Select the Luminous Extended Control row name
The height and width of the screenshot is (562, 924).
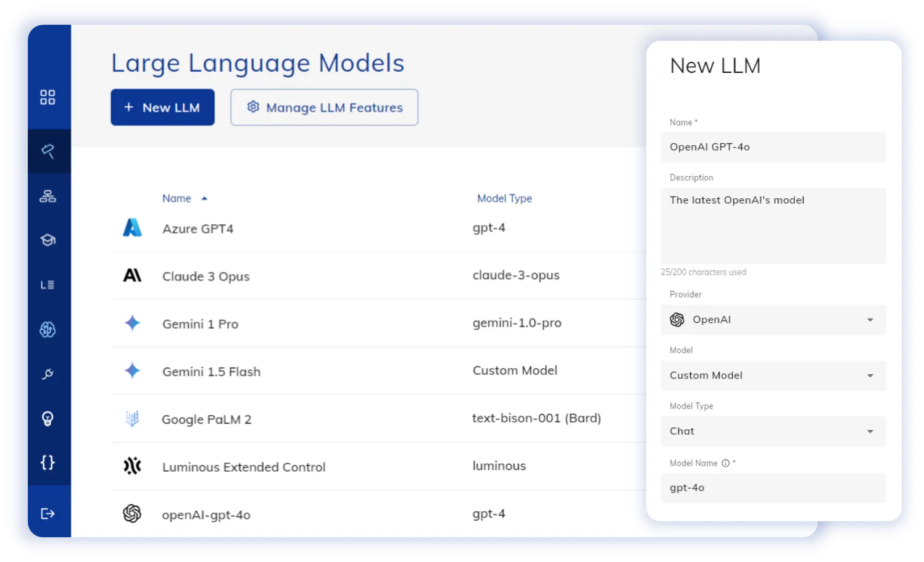click(244, 468)
